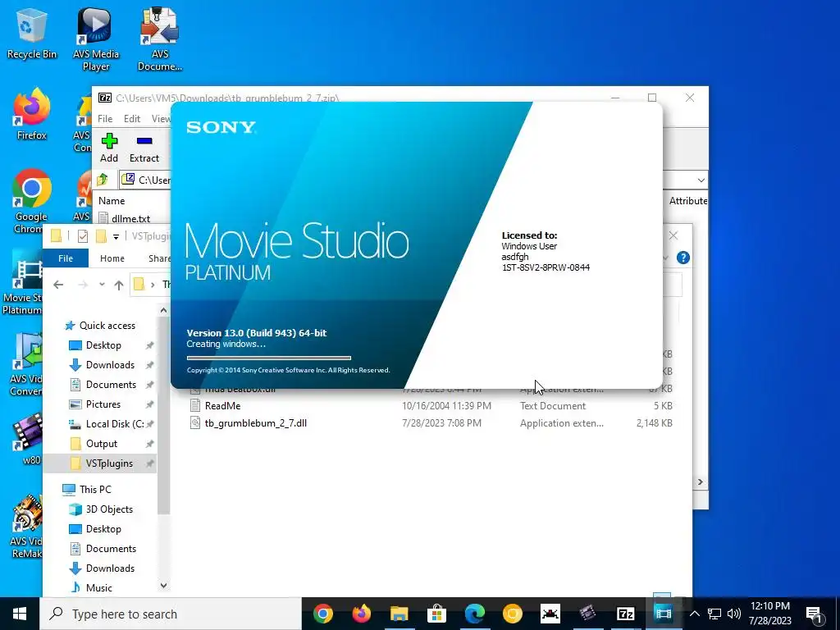
Task: Go up one level in File Explorer
Action: [x=119, y=285]
